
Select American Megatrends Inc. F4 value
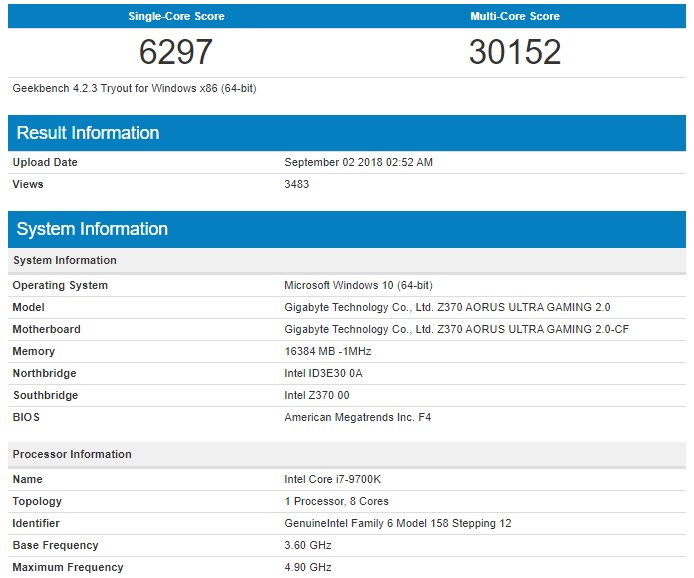click(358, 417)
